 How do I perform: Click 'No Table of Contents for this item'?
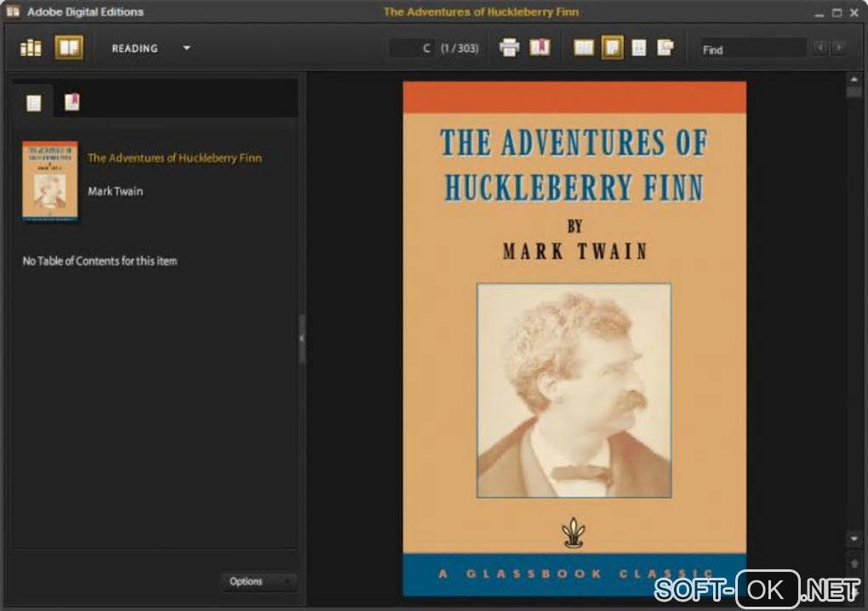[100, 261]
